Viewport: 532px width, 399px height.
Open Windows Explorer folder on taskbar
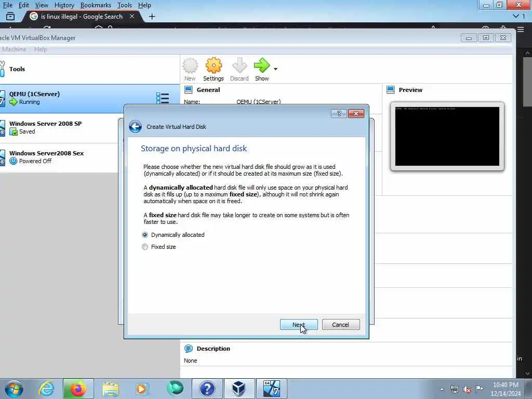[110, 389]
